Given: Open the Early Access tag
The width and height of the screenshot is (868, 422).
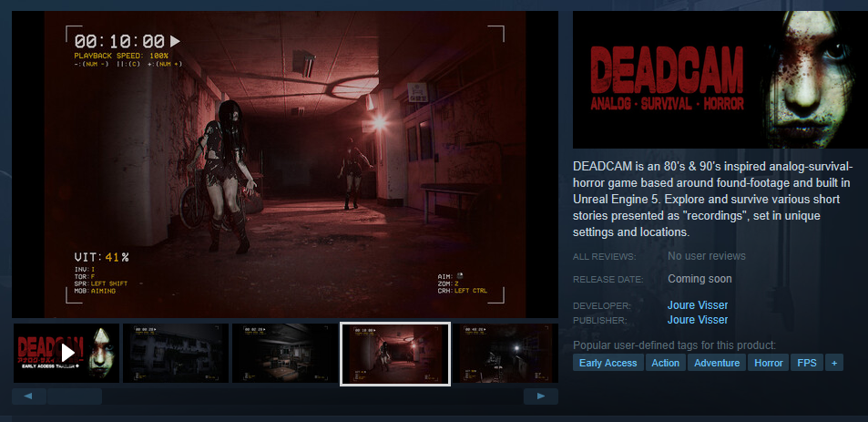Looking at the screenshot, I should click(x=608, y=363).
